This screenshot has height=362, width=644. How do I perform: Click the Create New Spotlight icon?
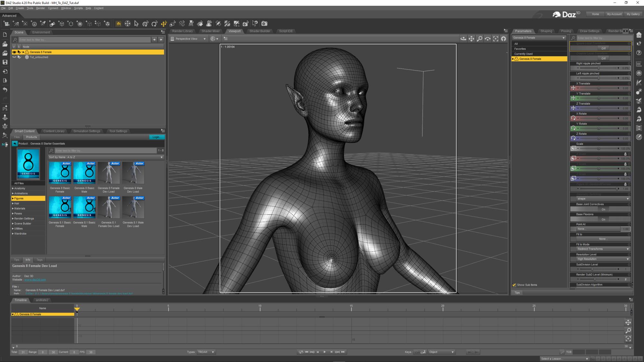pyautogui.click(x=43, y=23)
